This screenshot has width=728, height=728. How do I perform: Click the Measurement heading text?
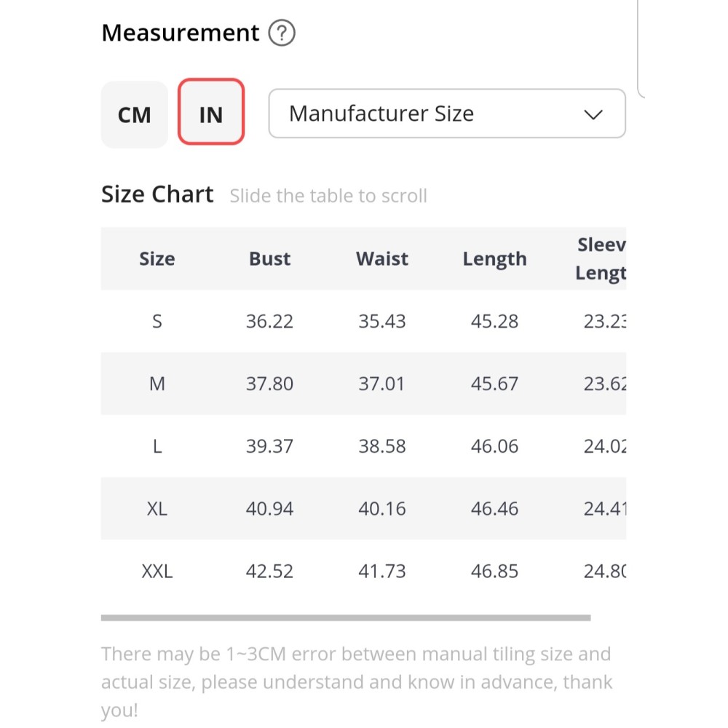pyautogui.click(x=181, y=33)
